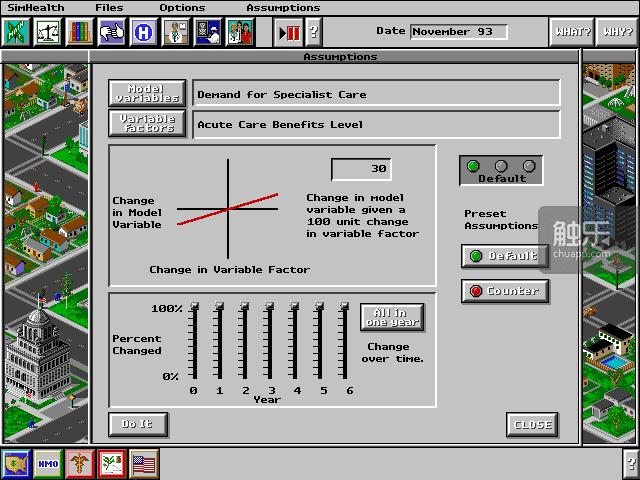Choose the Counter preset assumption
This screenshot has height=480, width=640.
[500, 291]
